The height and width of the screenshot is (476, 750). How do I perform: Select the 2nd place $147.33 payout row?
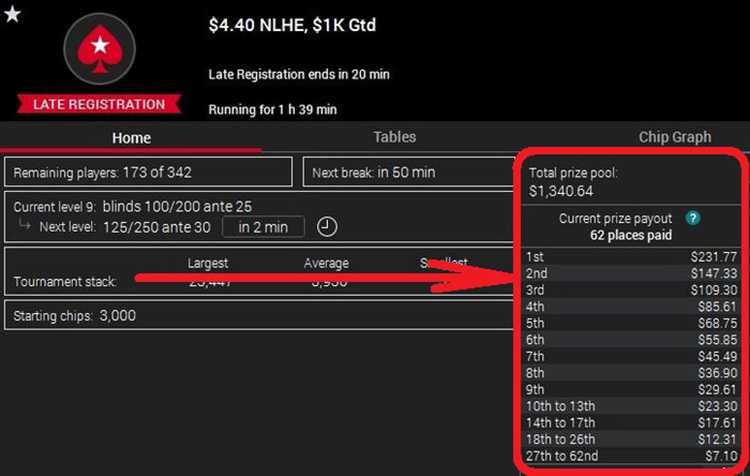click(631, 273)
